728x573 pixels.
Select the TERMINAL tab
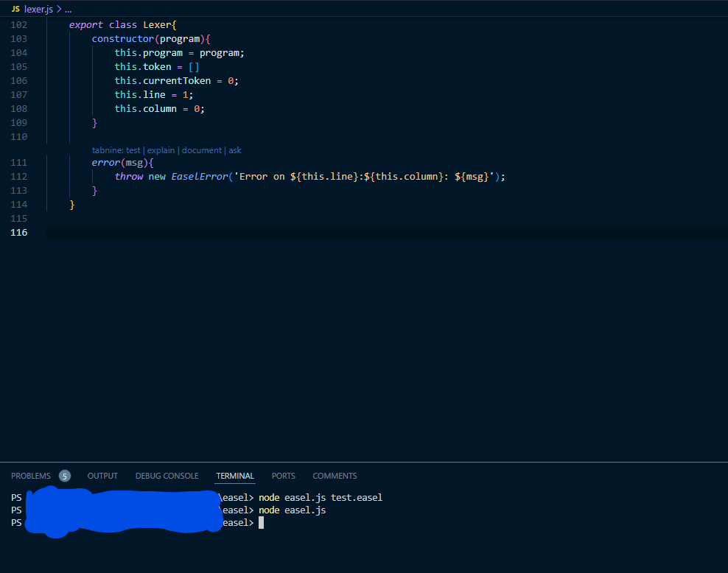tap(235, 476)
